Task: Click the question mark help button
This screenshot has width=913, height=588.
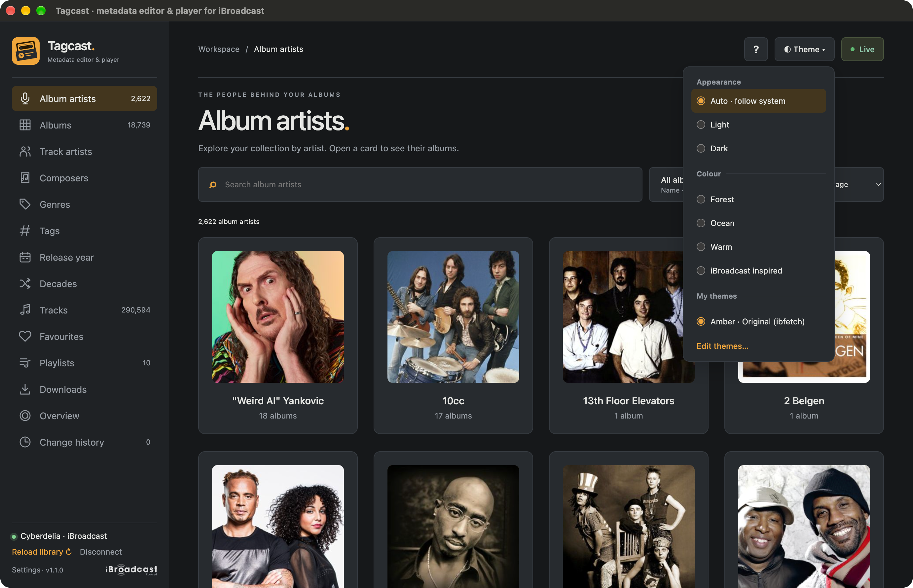Action: [x=756, y=49]
